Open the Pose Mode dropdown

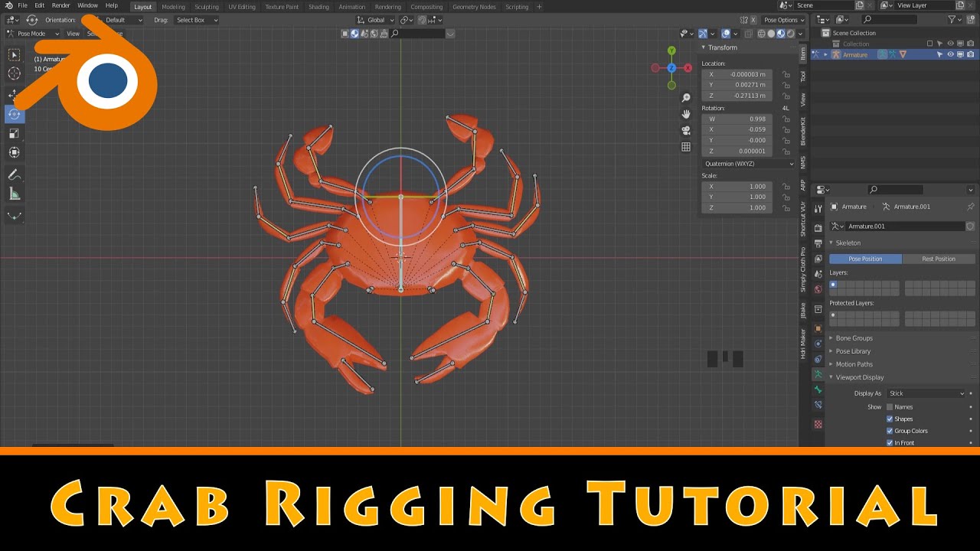pos(33,34)
